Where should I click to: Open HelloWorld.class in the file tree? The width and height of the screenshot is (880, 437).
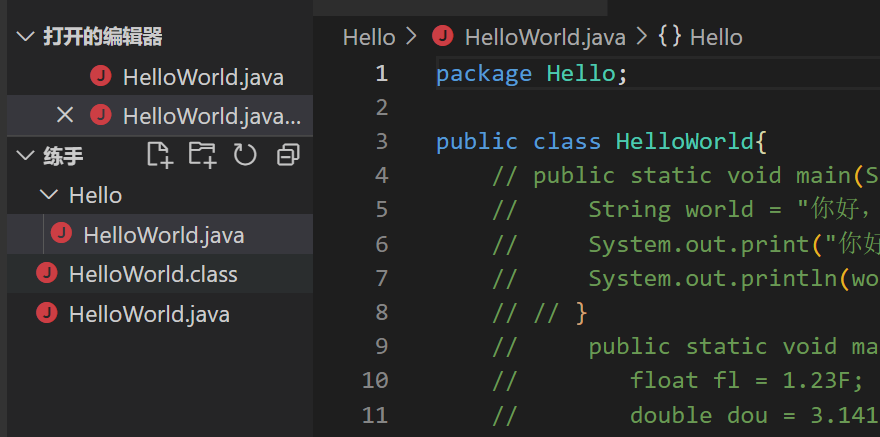coord(153,274)
